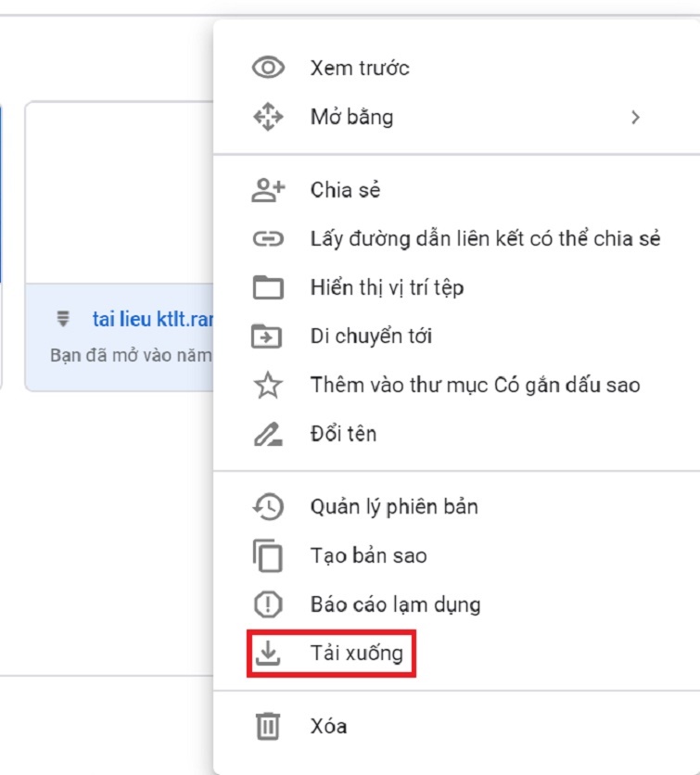
Task: Click the folder icon beside Hiển thị vị trí tệp
Action: [x=268, y=287]
